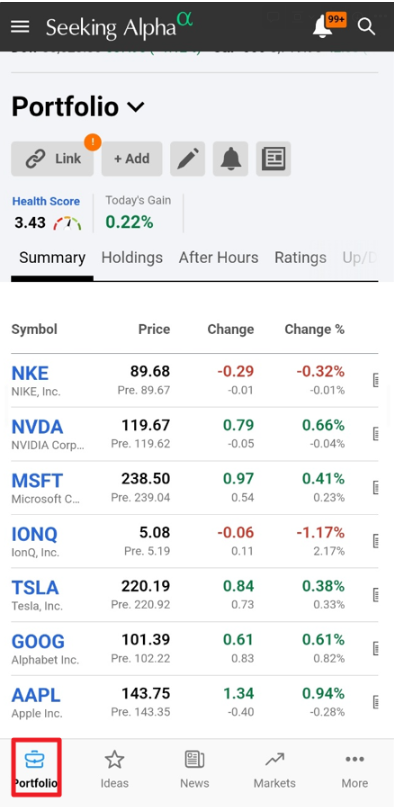Click the pencil edit portfolio icon
Screen dimensions: 394x807
pyautogui.click(x=188, y=159)
